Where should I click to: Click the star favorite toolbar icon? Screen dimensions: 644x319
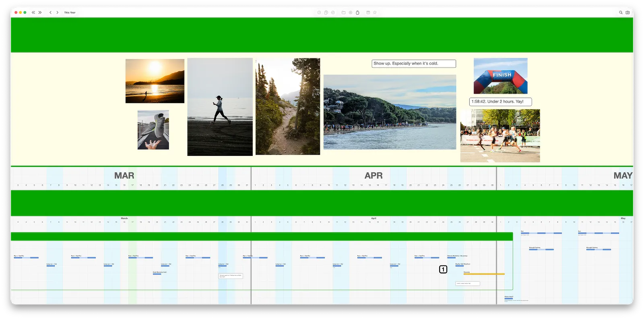pos(375,12)
